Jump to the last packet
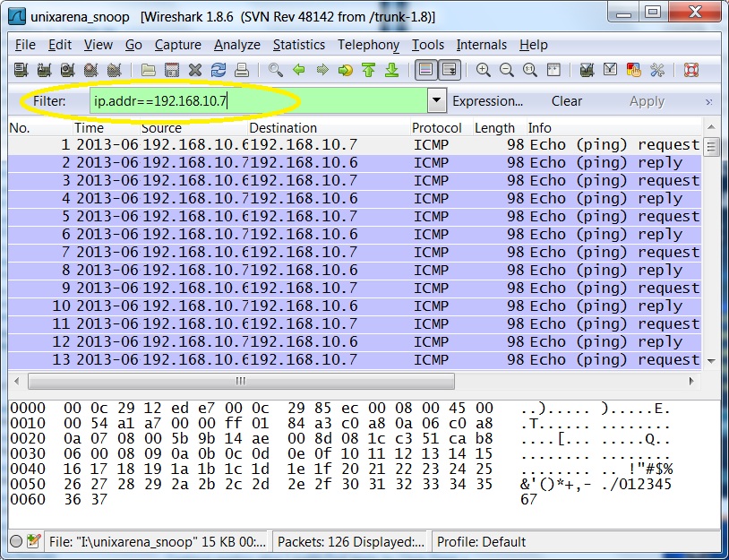 pos(392,70)
